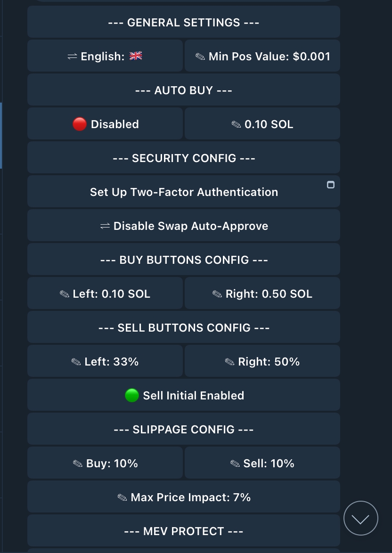Click the small window icon on Two-Factor button
This screenshot has width=392, height=553.
331,185
